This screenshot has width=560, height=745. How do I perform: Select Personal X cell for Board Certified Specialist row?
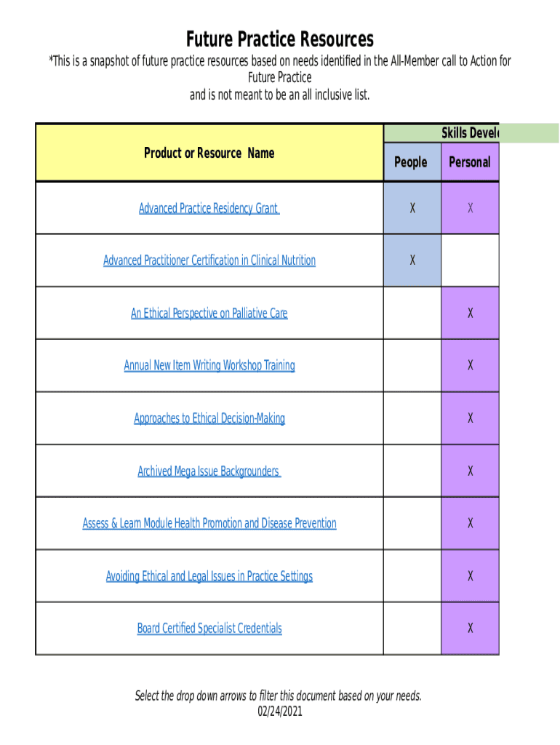471,629
